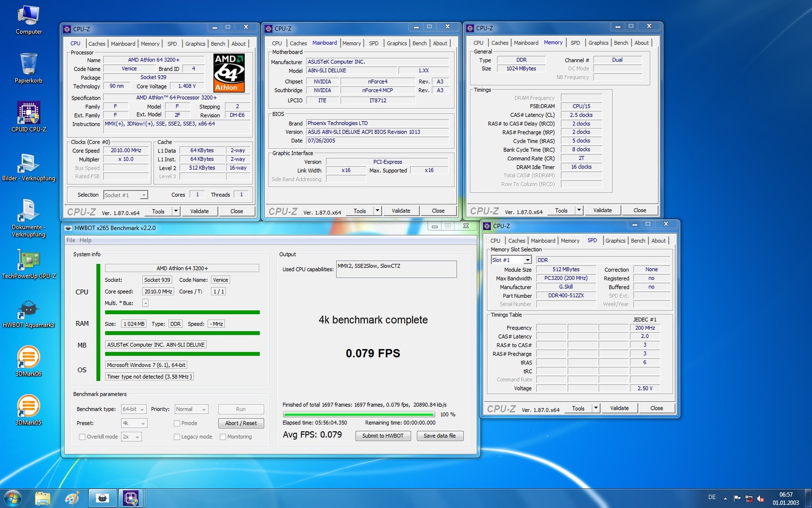Launch 3DMark05 desktop shortcut
The image size is (812, 508).
click(29, 410)
